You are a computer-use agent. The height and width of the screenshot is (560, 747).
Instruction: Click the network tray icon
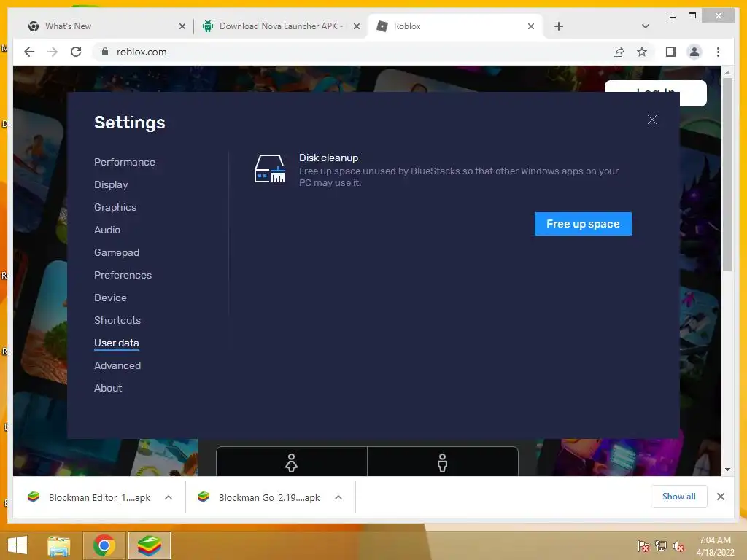click(x=661, y=546)
